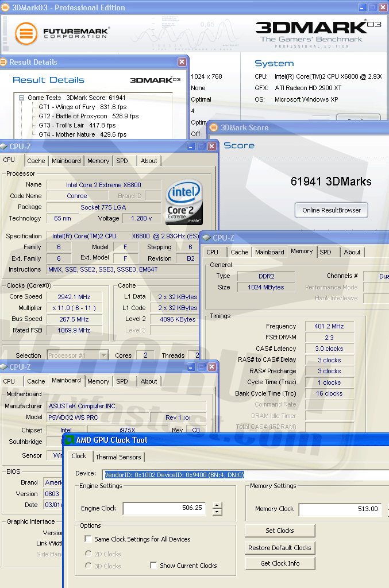Select GT4 - Mother Nature result
The image size is (389, 588).
tap(83, 134)
